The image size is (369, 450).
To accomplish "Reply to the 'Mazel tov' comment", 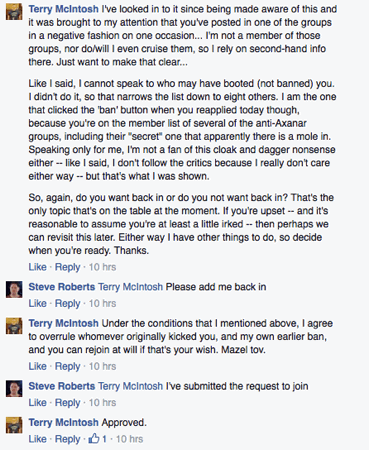I will click(67, 366).
